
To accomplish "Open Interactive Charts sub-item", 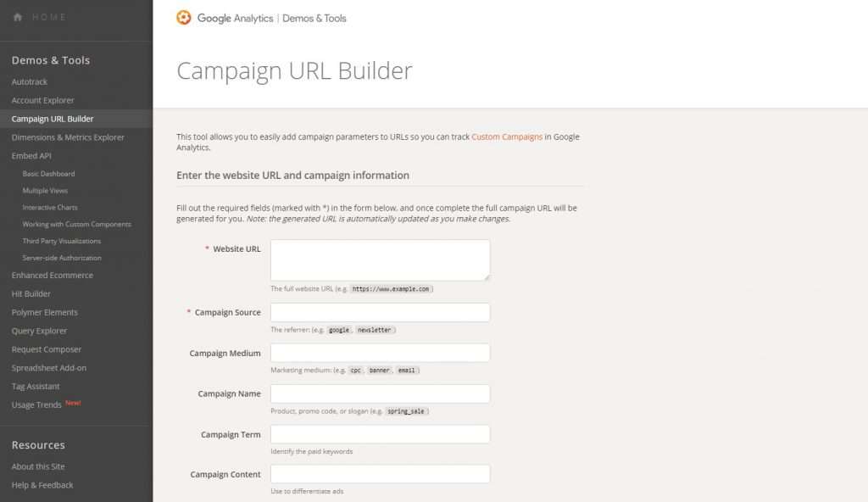I will (x=50, y=207).
